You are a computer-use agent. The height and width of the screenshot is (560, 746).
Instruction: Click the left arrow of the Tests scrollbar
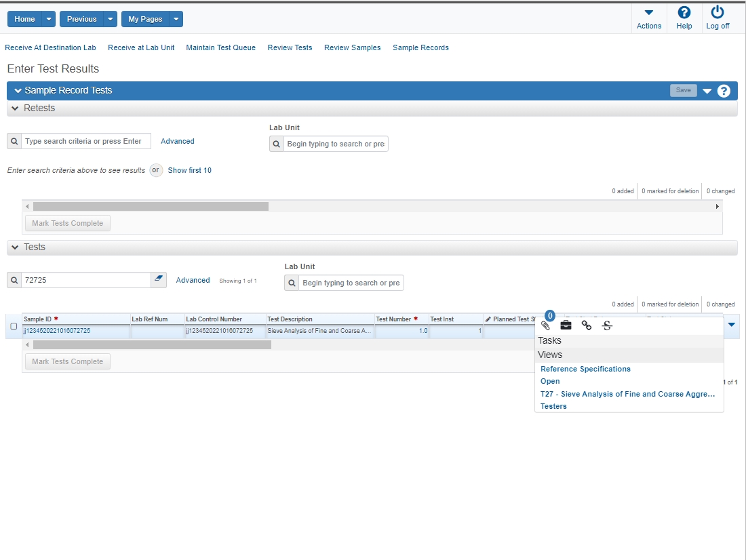tap(27, 345)
